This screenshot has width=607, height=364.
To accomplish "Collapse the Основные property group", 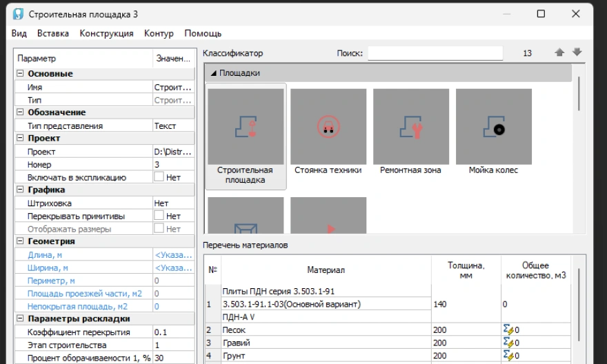I will coord(20,74).
